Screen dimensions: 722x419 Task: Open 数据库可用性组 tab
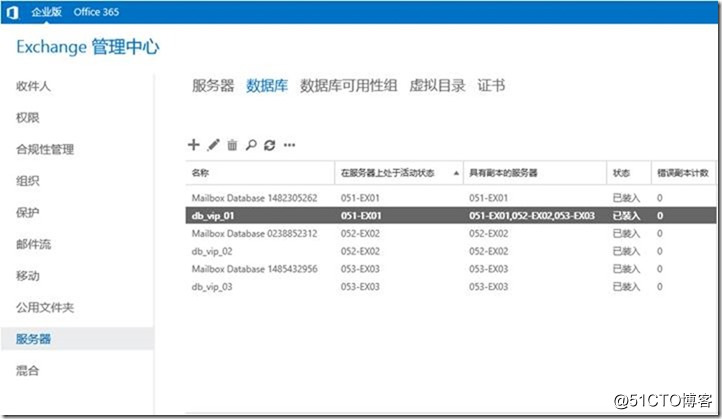tap(349, 85)
